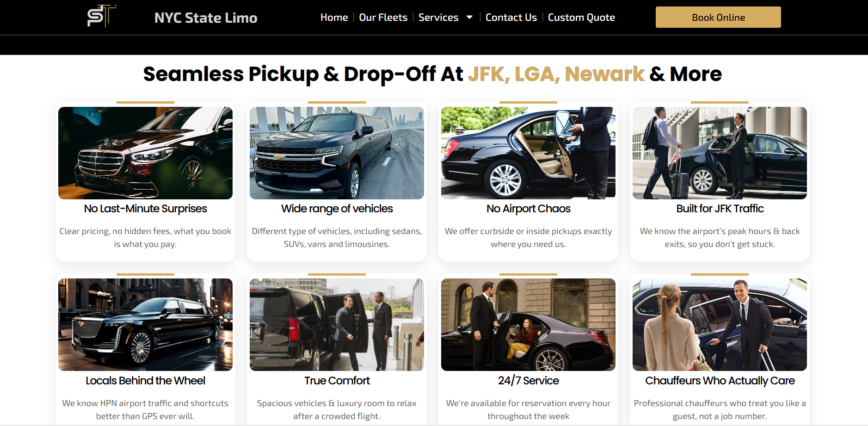Select the No Airport Chaos image
868x426 pixels.
click(x=528, y=153)
